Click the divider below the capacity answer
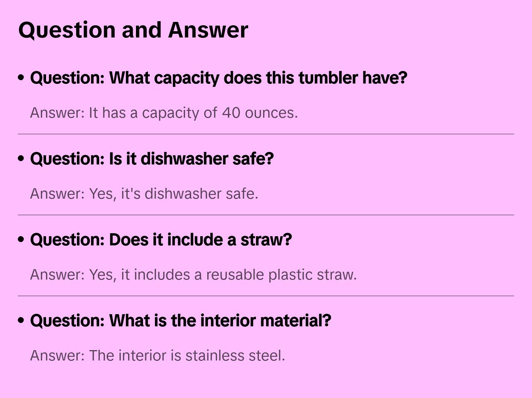Viewport: 532px width, 398px height. pyautogui.click(x=266, y=134)
